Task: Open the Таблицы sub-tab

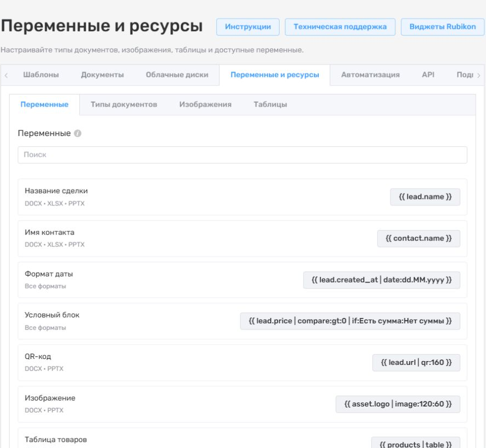Action: coord(270,104)
